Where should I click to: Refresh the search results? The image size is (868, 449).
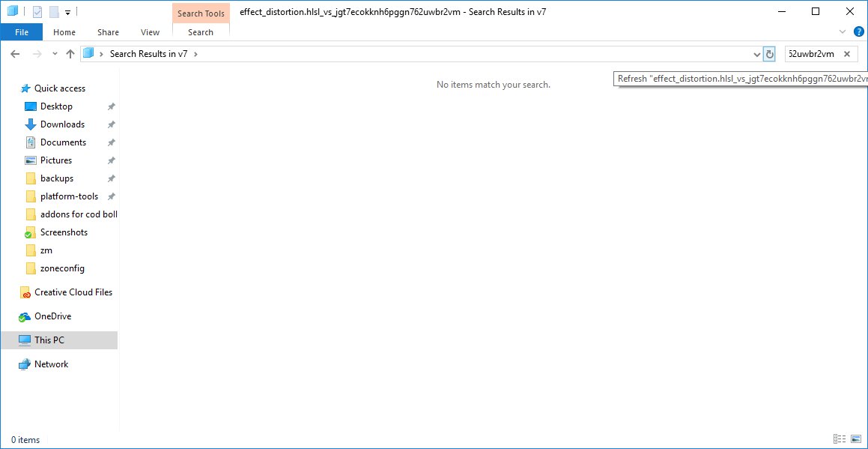769,54
